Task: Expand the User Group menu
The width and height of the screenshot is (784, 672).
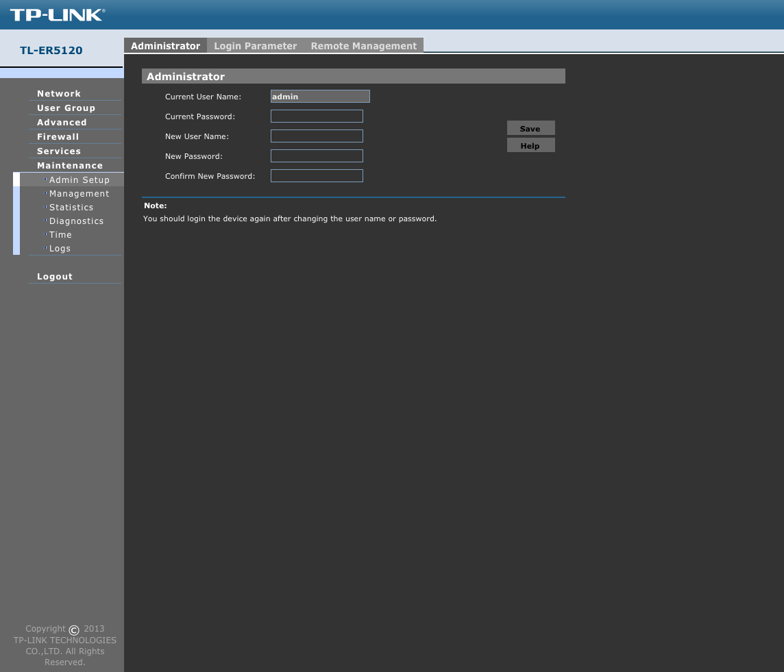Action: click(x=66, y=108)
